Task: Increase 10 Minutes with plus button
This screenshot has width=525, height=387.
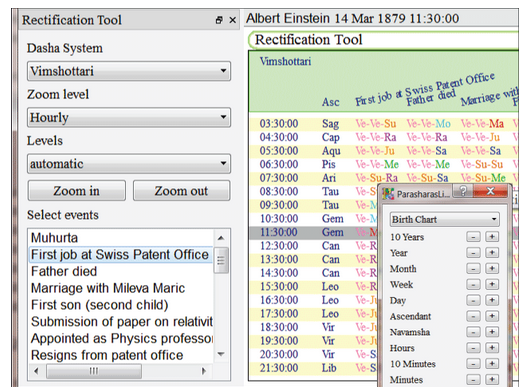Action: (492, 364)
